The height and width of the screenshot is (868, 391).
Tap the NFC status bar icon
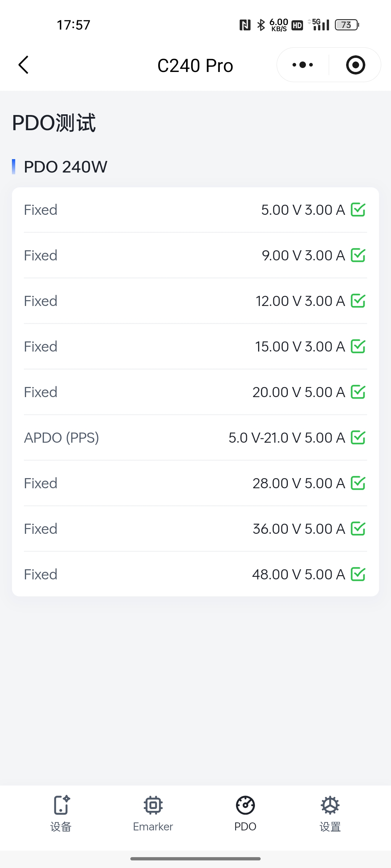tap(245, 25)
